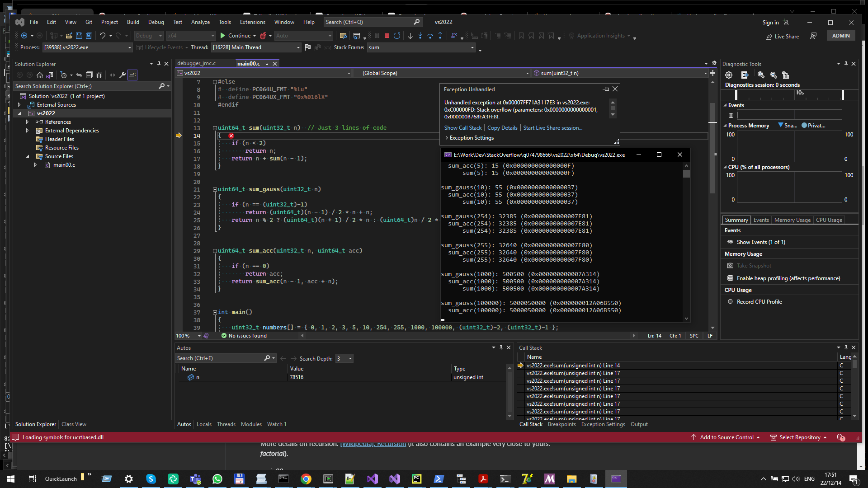This screenshot has width=868, height=488.
Task: Open Chrome from the taskbar
Action: (x=306, y=479)
